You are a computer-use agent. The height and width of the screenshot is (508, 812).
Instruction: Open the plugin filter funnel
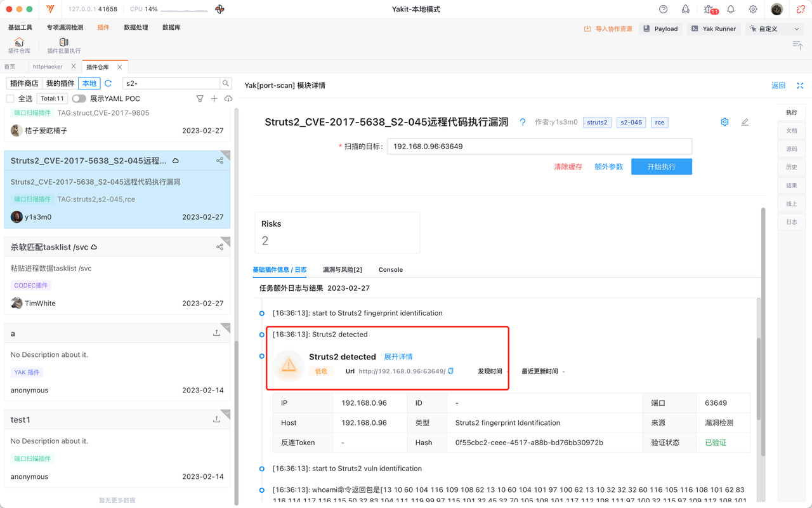[x=200, y=98]
